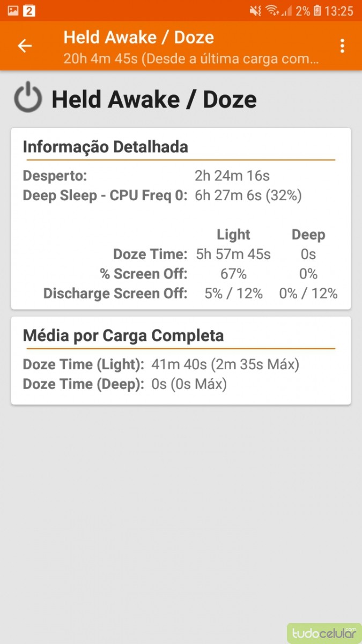Select the Informação Detalhada card header
Viewport: 362px width, 644px height.
pos(106,147)
